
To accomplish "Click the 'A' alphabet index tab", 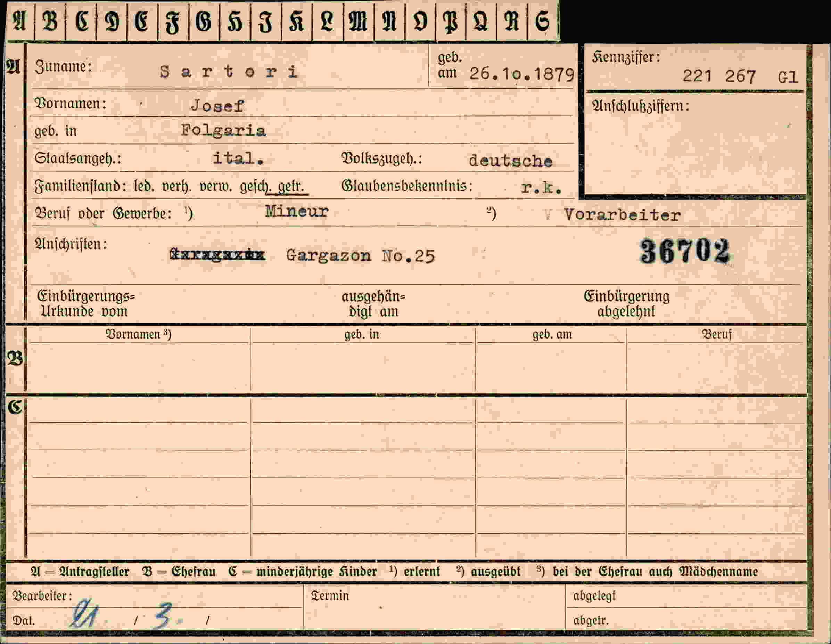I will click(20, 21).
